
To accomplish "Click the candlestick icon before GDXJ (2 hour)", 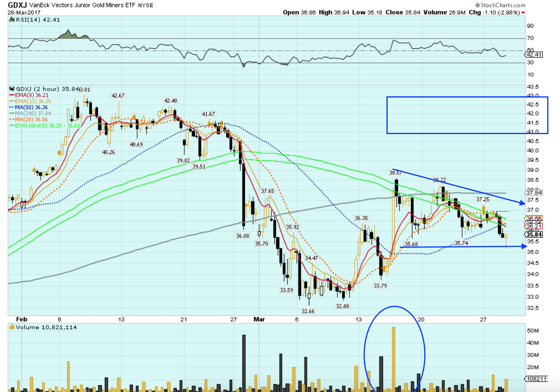I will point(12,89).
